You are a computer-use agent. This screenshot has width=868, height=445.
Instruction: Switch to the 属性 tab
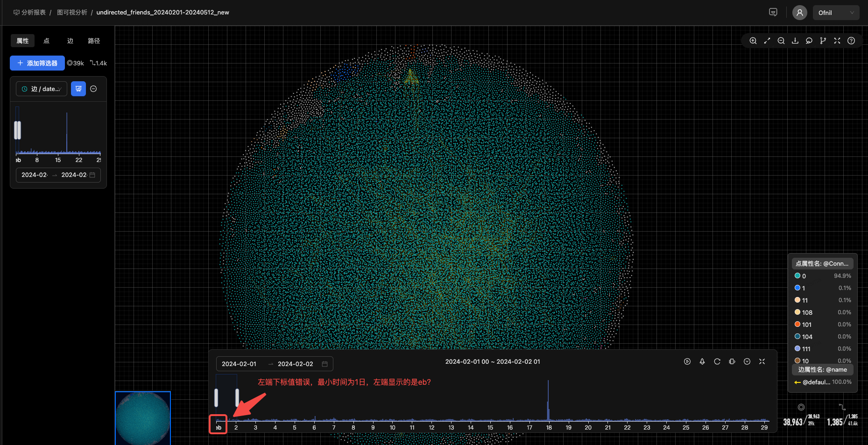pyautogui.click(x=22, y=41)
